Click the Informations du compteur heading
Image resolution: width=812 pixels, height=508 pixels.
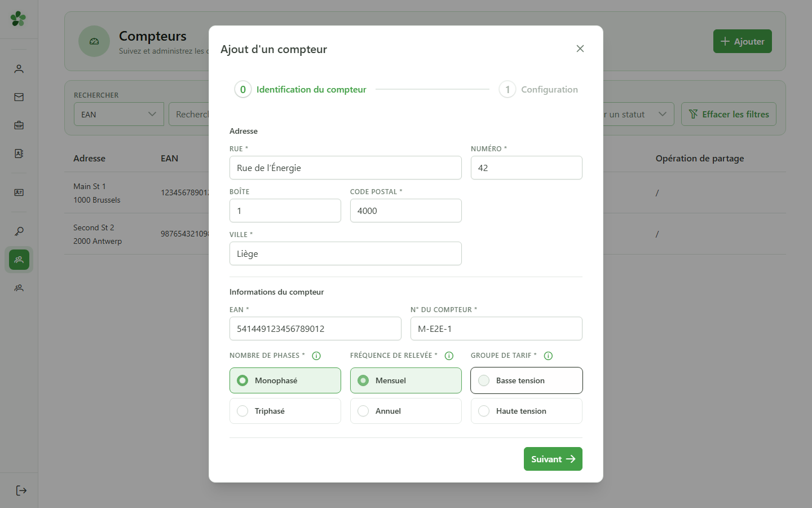pos(276,292)
